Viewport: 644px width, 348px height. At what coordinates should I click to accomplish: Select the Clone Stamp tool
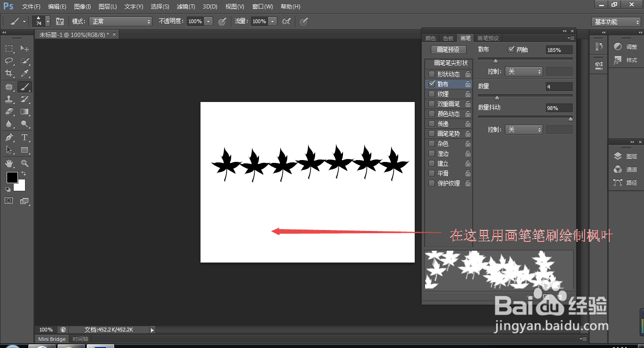click(x=9, y=99)
